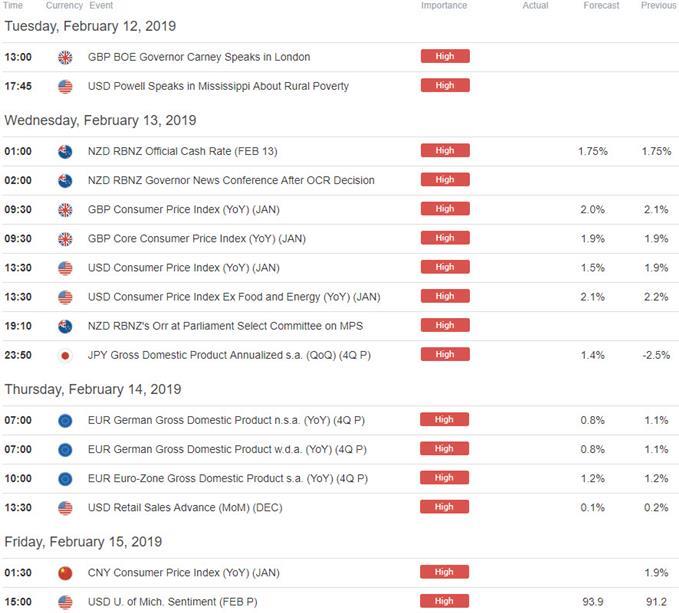Open USD Consumer Price Index Ex Food and Energy

pos(233,297)
